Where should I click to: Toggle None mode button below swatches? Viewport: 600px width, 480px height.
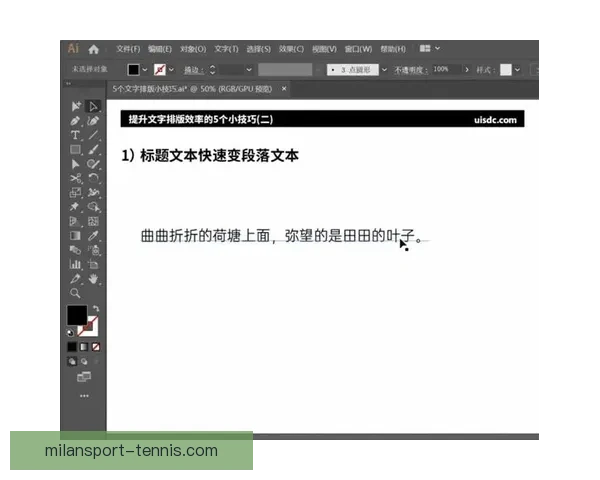click(96, 347)
